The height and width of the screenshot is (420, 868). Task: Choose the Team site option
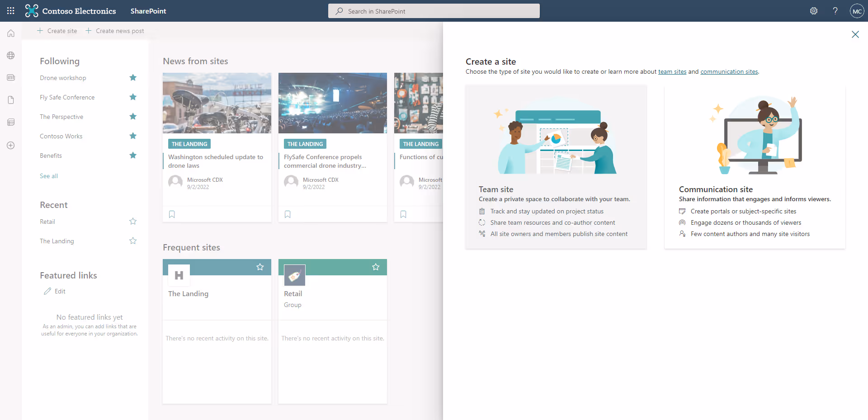coord(556,167)
